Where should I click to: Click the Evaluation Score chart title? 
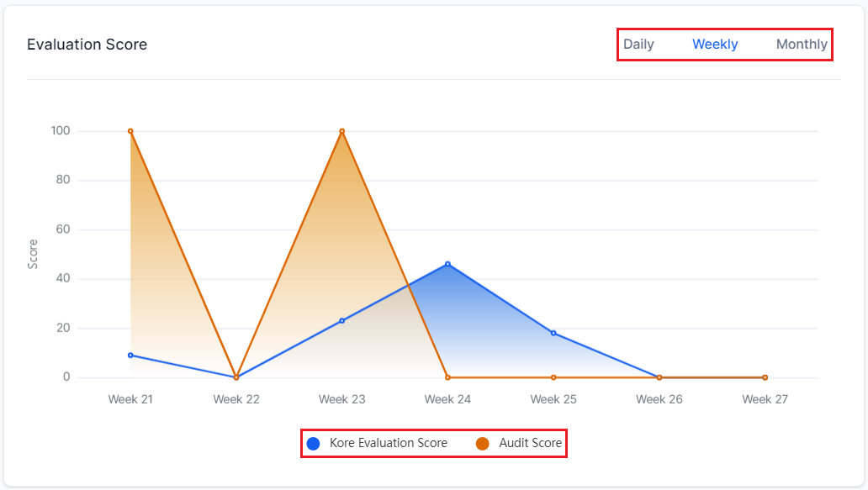coord(87,45)
